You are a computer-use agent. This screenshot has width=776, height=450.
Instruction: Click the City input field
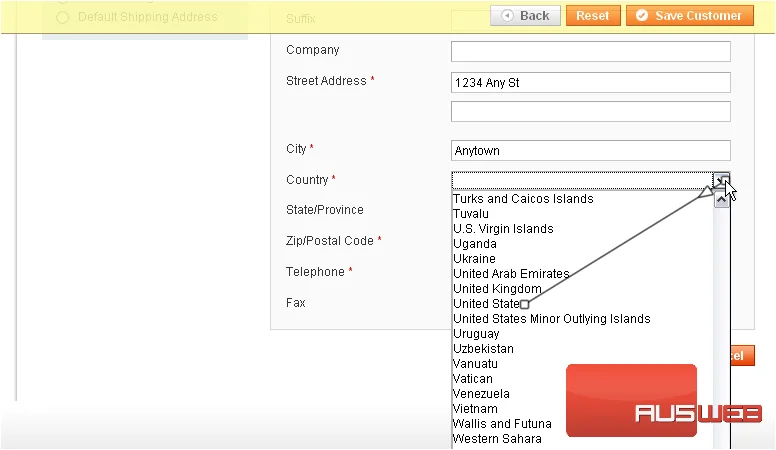(590, 150)
